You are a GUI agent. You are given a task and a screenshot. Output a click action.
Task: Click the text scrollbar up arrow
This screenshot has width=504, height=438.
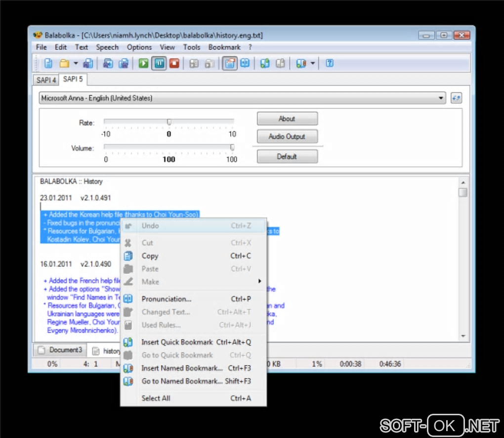463,182
